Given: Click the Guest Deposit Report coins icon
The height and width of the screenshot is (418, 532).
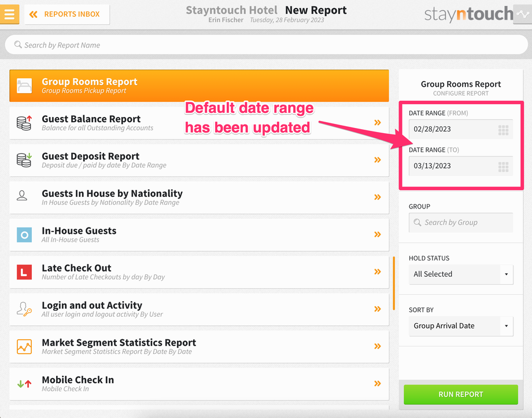Looking at the screenshot, I should click(24, 160).
